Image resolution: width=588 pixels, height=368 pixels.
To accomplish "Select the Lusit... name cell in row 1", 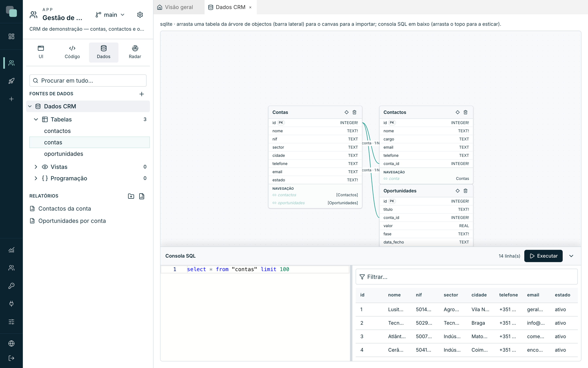I will click(395, 310).
